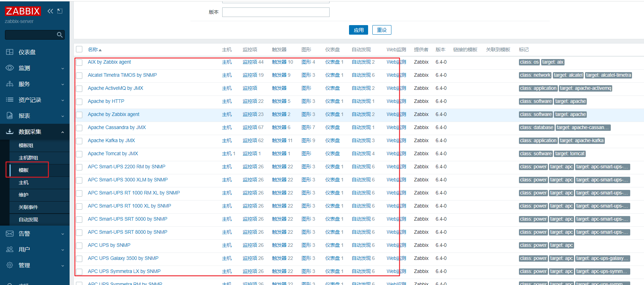Click the 重设 reset button

click(x=382, y=30)
